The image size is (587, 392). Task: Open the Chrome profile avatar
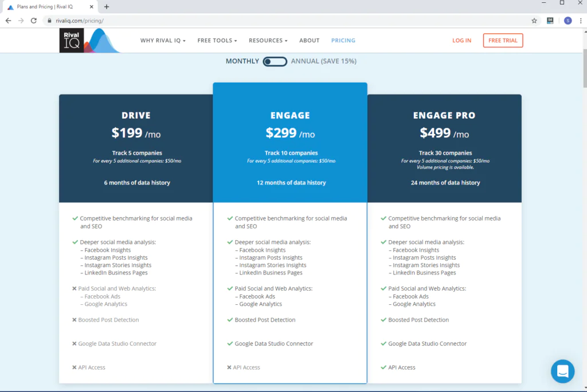click(x=568, y=21)
